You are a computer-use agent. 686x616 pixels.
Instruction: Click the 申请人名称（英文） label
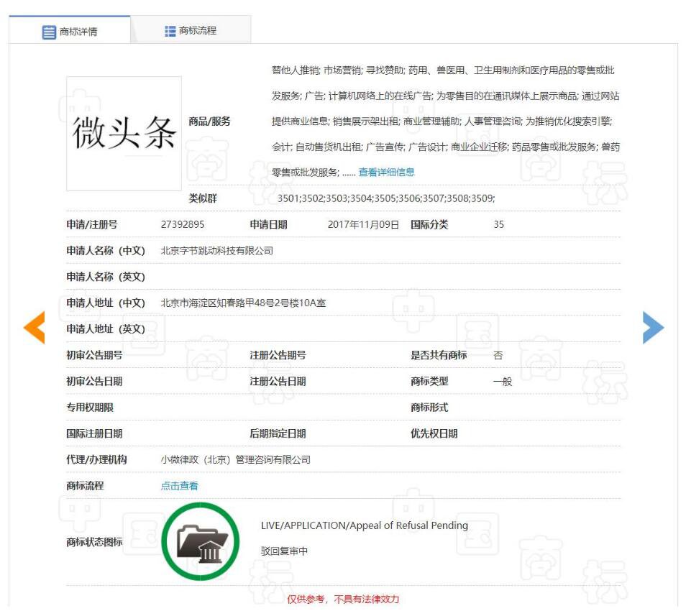[106, 277]
